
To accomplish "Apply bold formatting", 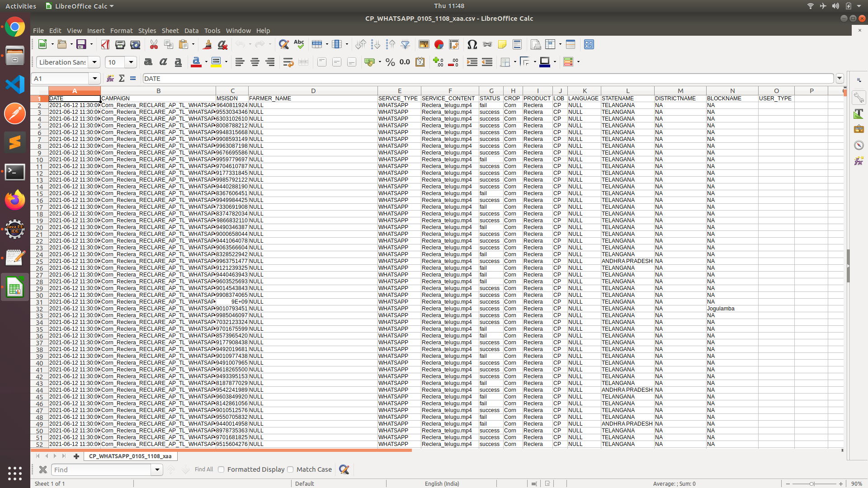I will coord(148,62).
